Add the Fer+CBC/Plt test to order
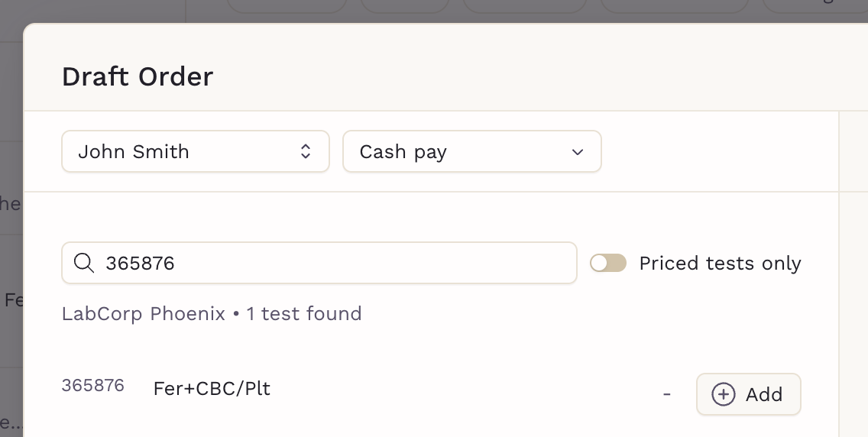The width and height of the screenshot is (868, 437). (x=749, y=394)
